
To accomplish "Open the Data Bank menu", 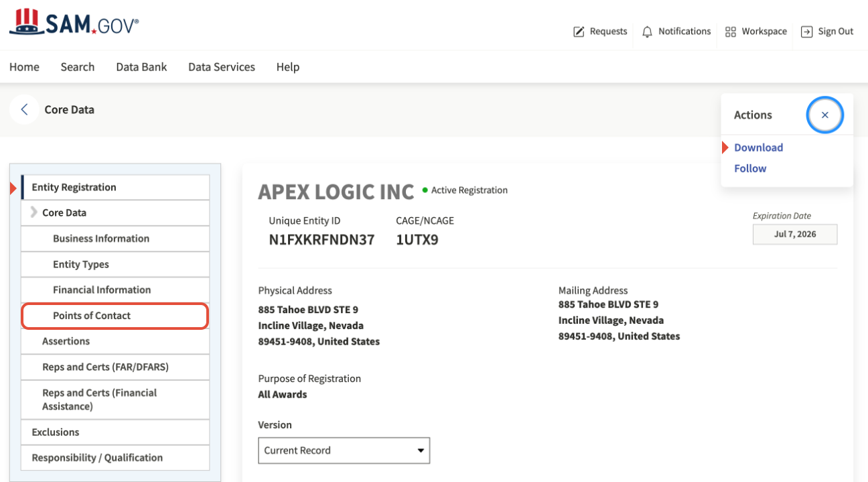I will pyautogui.click(x=141, y=67).
